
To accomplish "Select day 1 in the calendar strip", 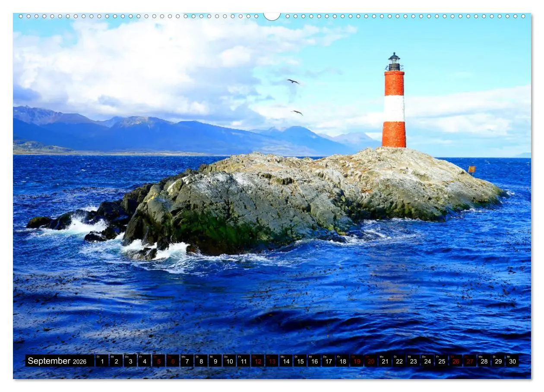I will pos(102,361).
